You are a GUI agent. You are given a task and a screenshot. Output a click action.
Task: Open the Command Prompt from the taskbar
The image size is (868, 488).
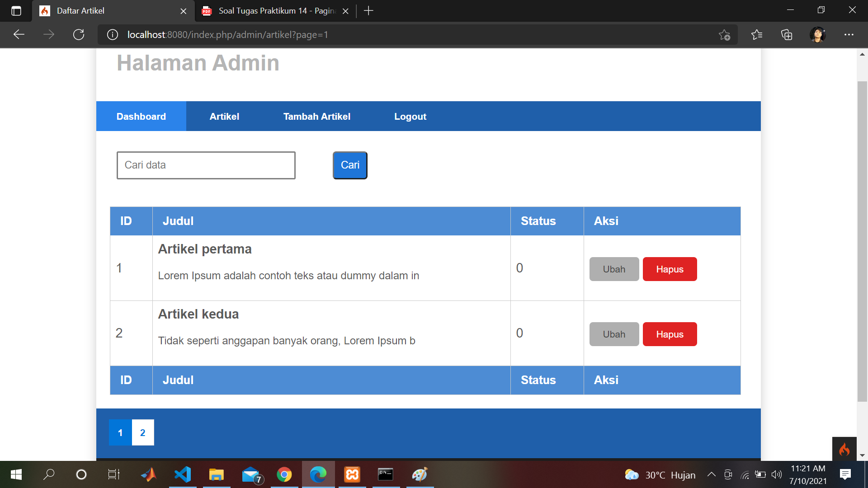[x=386, y=474]
